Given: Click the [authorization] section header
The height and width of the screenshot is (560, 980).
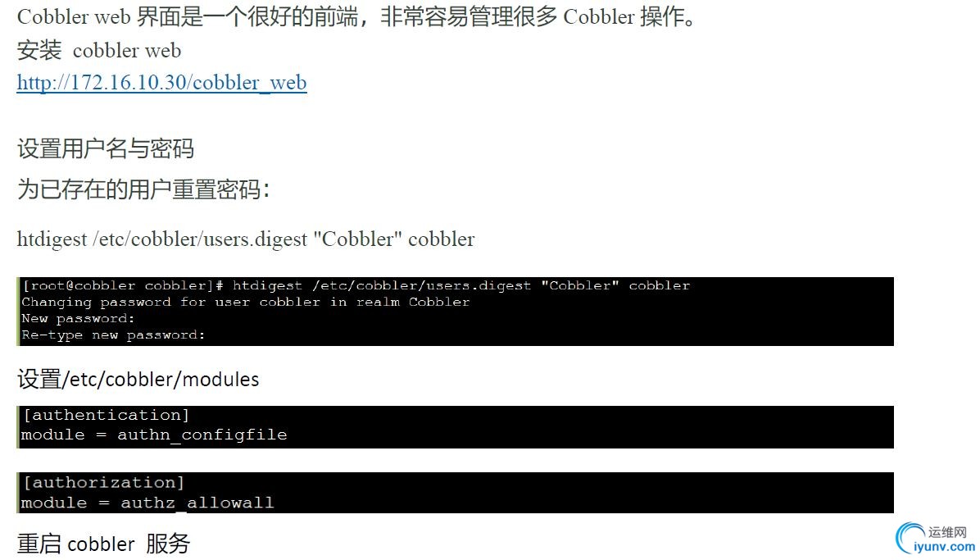Looking at the screenshot, I should coord(104,482).
